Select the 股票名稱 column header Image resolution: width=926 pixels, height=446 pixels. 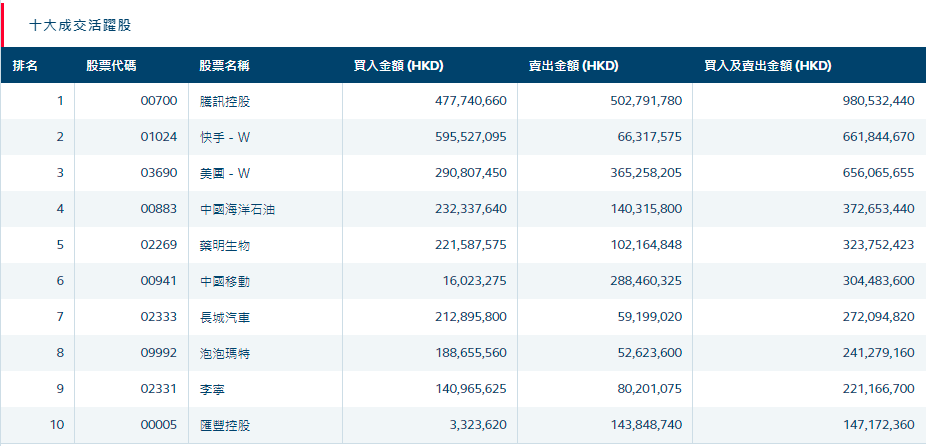click(224, 66)
